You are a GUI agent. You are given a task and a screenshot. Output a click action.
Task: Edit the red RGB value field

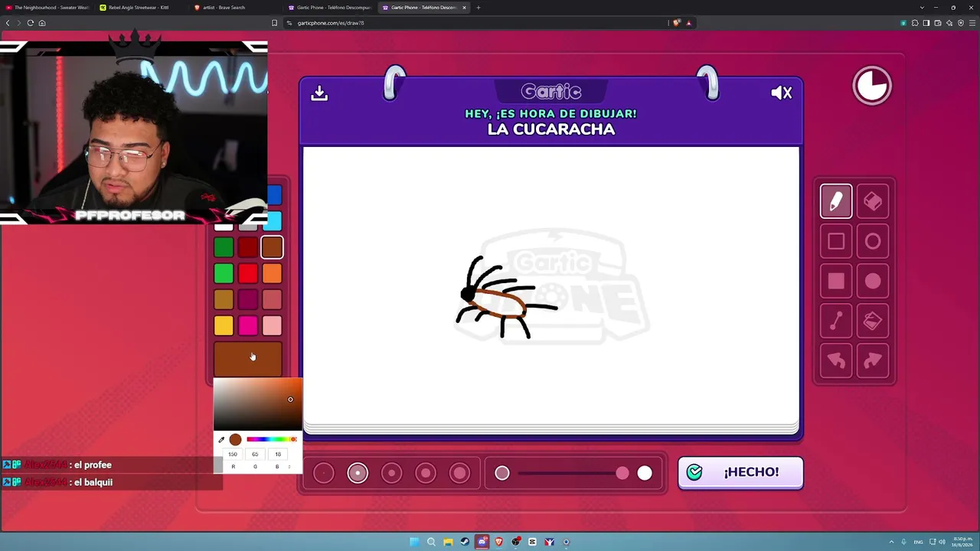tap(233, 454)
